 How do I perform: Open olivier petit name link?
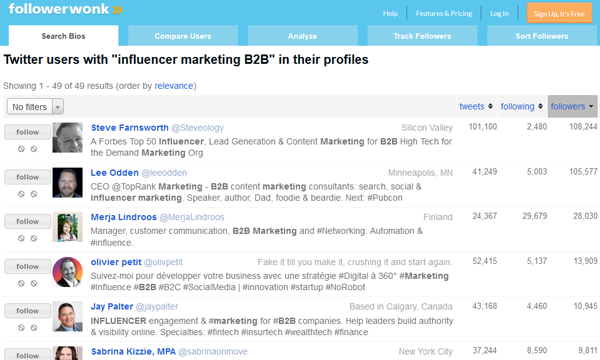pyautogui.click(x=116, y=262)
